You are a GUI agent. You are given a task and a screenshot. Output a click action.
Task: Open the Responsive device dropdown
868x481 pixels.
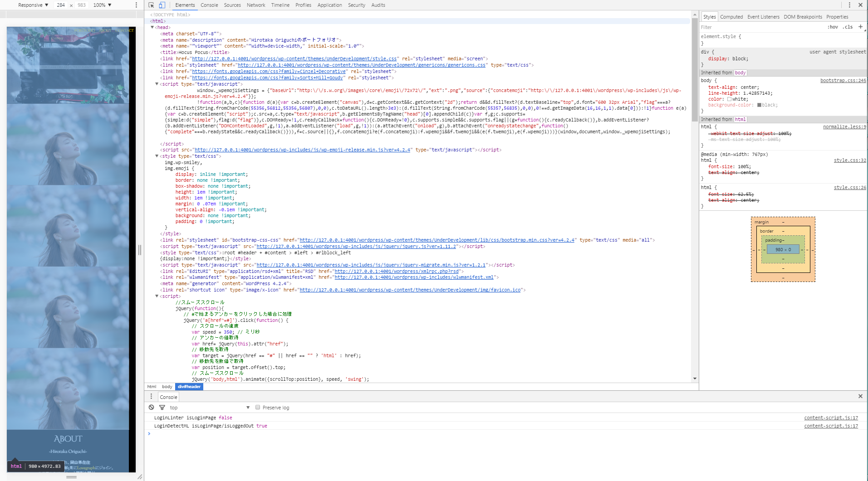click(x=33, y=5)
